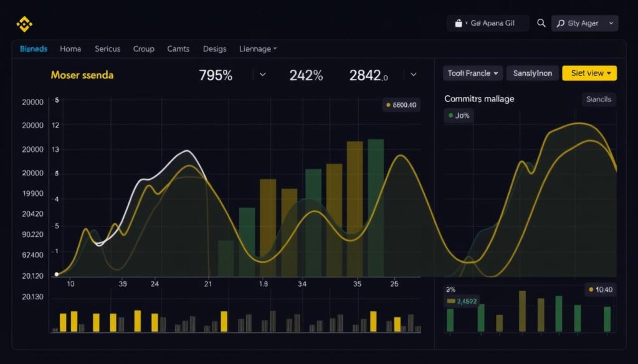Click the y-axis label 20420

(32, 213)
